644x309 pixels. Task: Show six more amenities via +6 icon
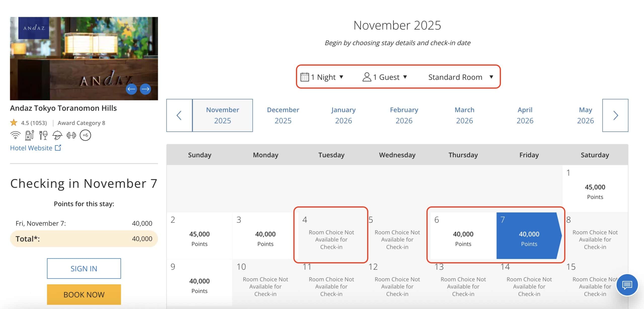pos(85,135)
